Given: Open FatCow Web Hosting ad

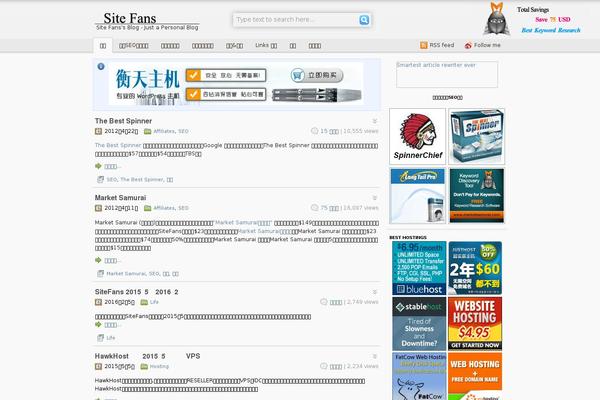Looking at the screenshot, I should tap(419, 377).
